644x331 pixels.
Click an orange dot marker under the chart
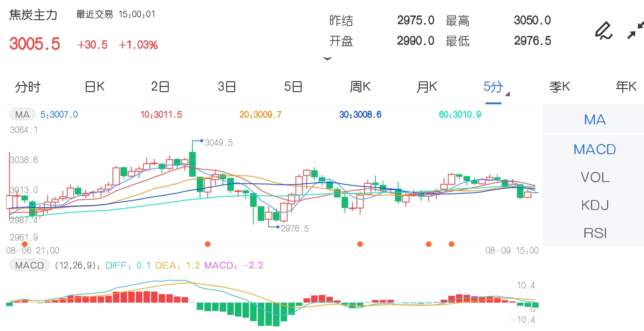(208, 244)
